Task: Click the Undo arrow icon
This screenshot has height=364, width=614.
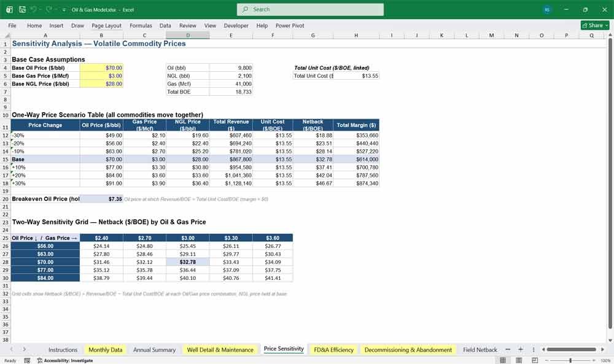Action: click(x=33, y=9)
